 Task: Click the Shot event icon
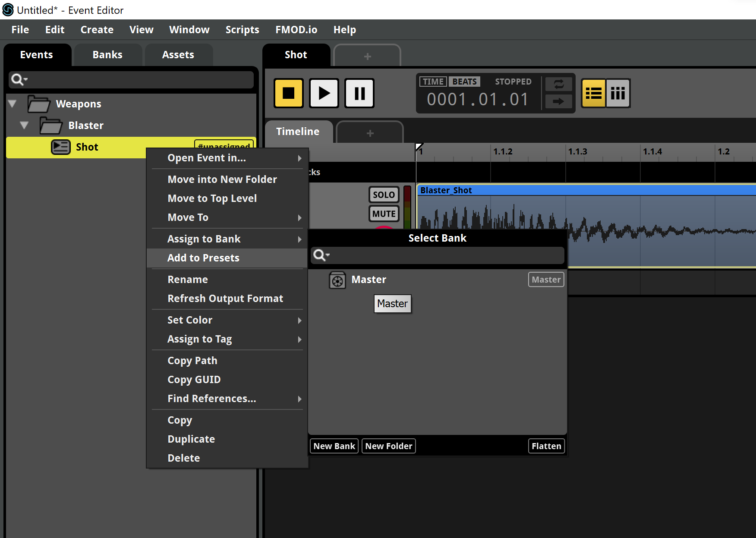coord(61,147)
